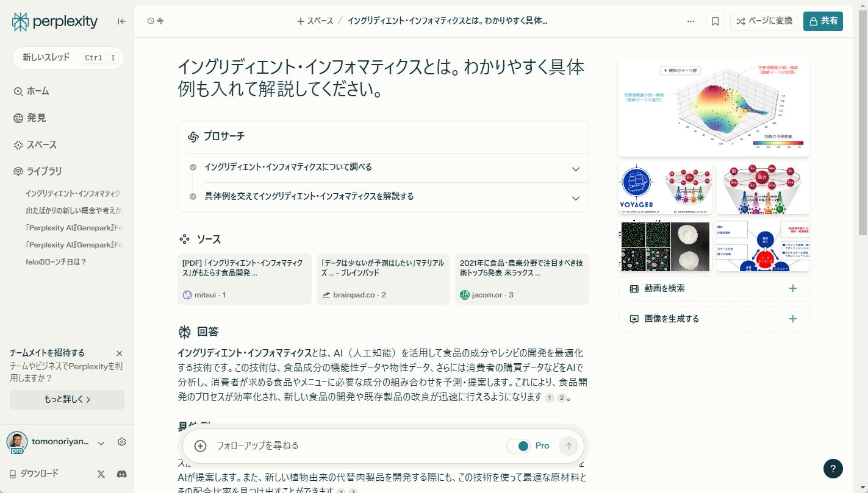Expand the 具体例を交えて research step
The height and width of the screenshot is (493, 868).
[575, 197]
